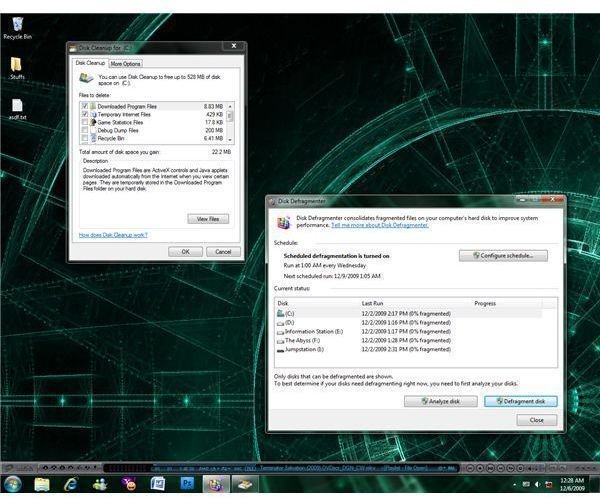Image resolution: width=600 pixels, height=498 pixels.
Task: Select 'Temporary Internet Files' list entry
Action: 153,114
